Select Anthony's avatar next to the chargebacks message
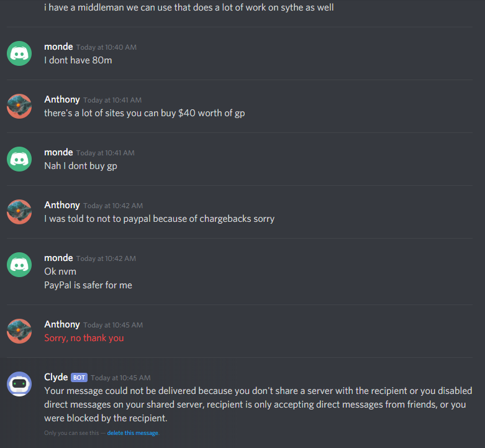 [x=19, y=212]
